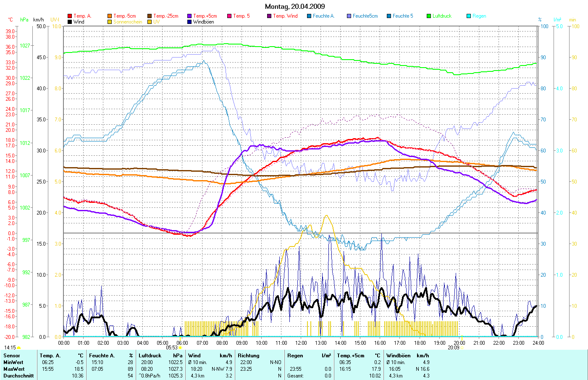
Task: Click the purple Temp.+5cm legend square
Action: click(189, 16)
